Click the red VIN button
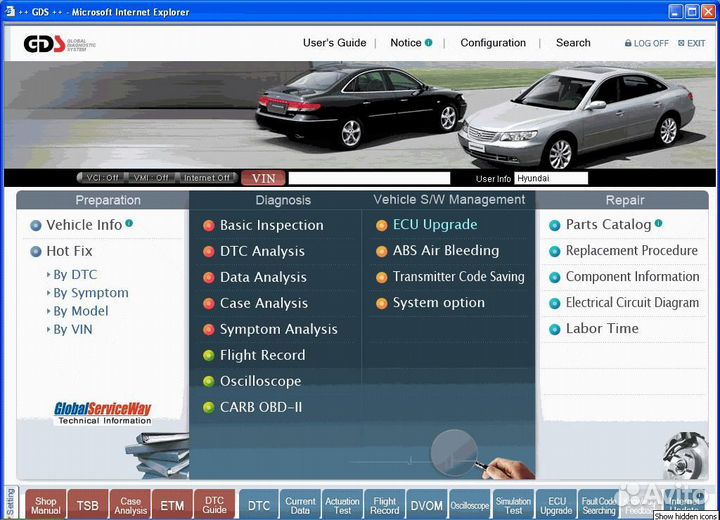The width and height of the screenshot is (720, 520). (263, 178)
